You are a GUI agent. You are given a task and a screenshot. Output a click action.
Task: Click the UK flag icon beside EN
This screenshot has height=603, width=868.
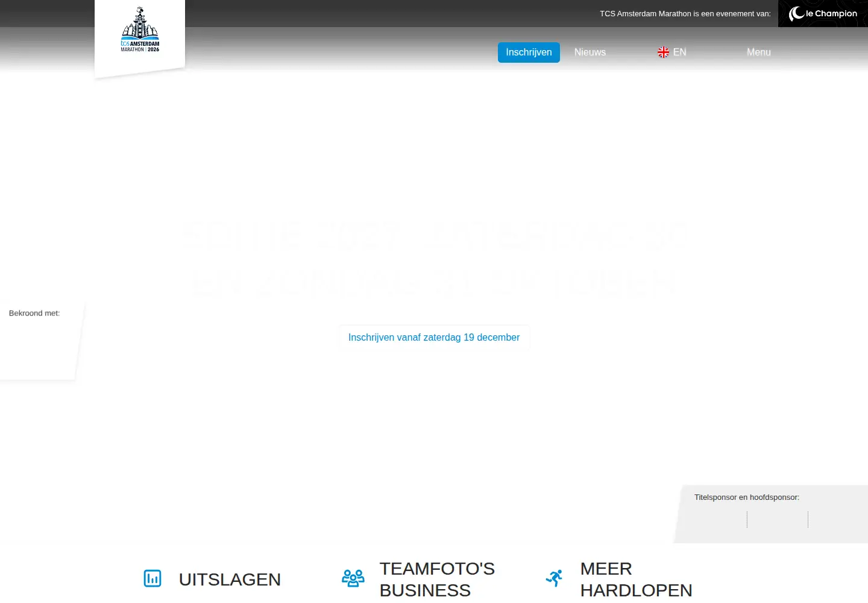663,52
